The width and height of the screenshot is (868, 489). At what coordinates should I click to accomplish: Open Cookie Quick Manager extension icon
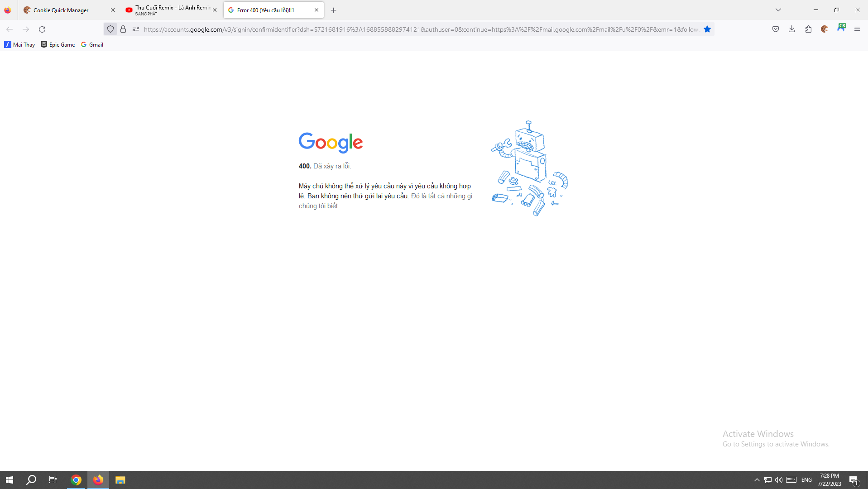pos(825,29)
